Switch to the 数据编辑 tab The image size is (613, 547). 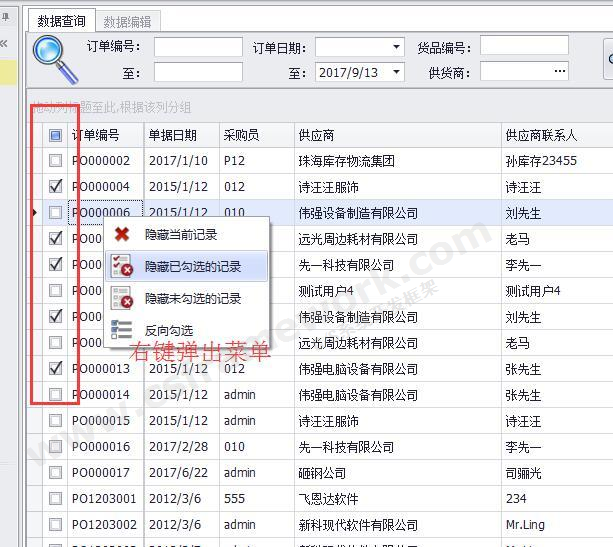click(x=127, y=21)
